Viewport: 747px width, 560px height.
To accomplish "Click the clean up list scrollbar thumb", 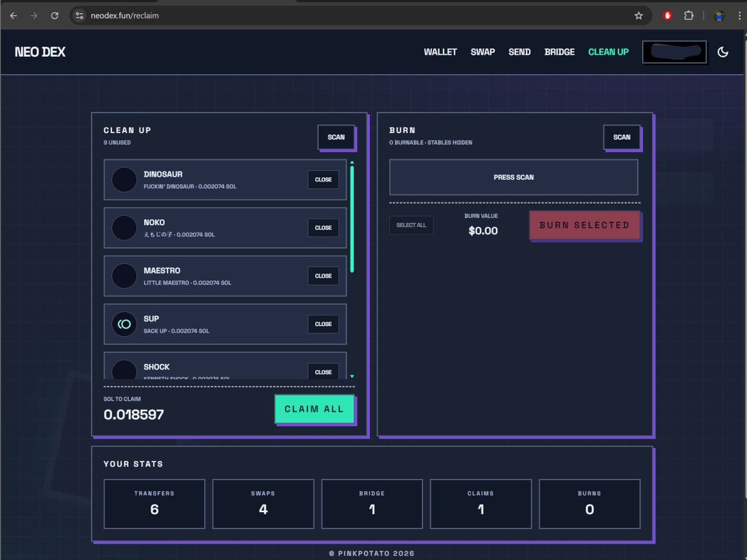I will [352, 218].
